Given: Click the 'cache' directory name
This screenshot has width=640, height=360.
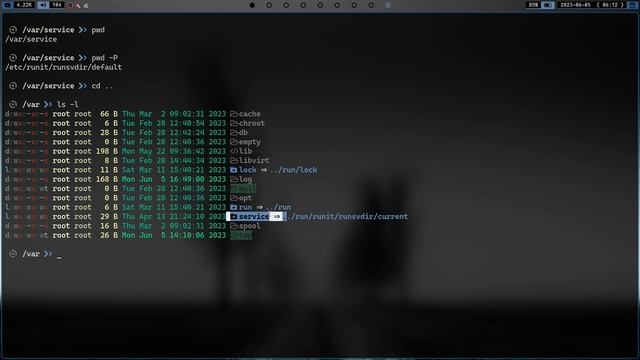Looking at the screenshot, I should point(250,114).
